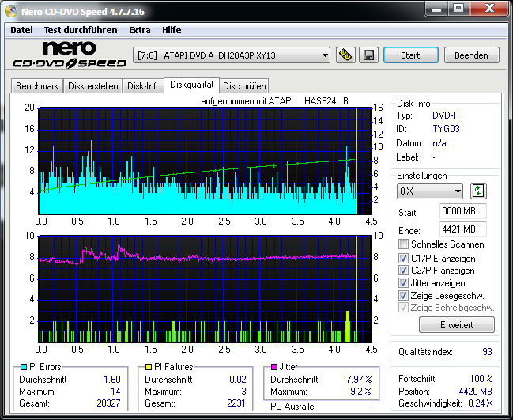Click the PI Failures Maximum value 3
The image size is (513, 420).
click(x=243, y=392)
